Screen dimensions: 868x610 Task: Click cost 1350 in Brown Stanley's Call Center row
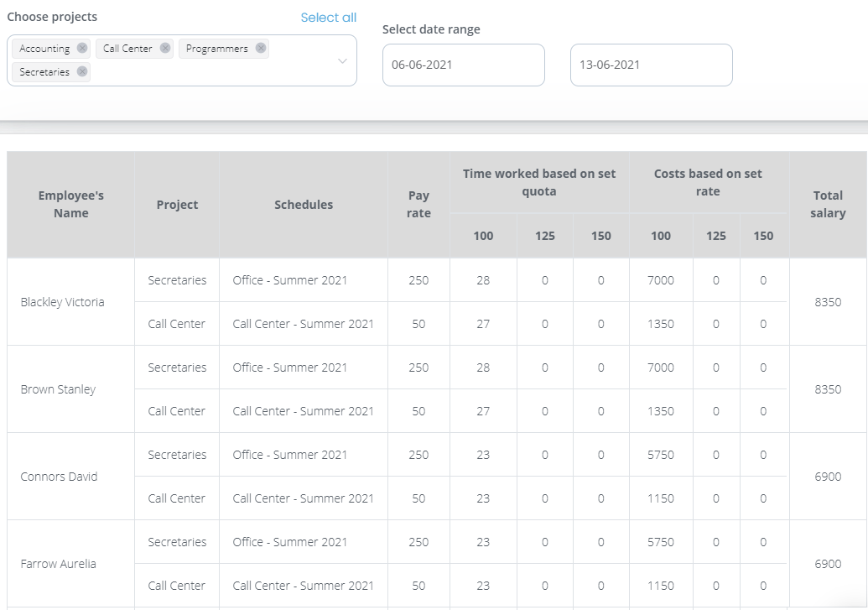click(661, 411)
